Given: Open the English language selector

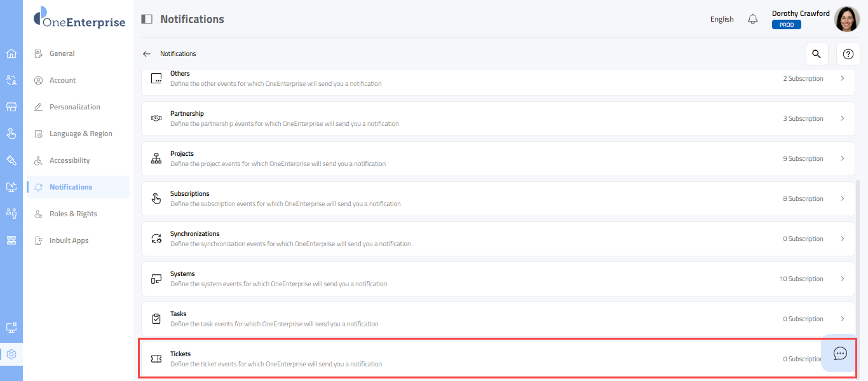Looking at the screenshot, I should [722, 19].
